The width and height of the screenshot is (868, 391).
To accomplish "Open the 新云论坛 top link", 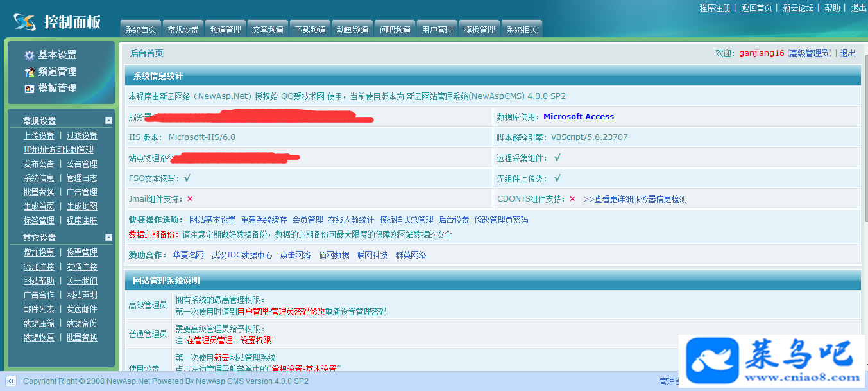I will 798,8.
